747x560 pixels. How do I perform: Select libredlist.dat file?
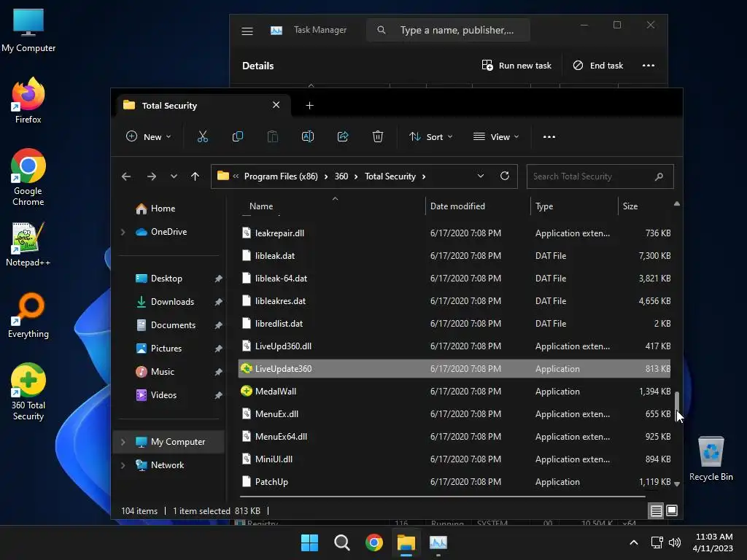454,323
